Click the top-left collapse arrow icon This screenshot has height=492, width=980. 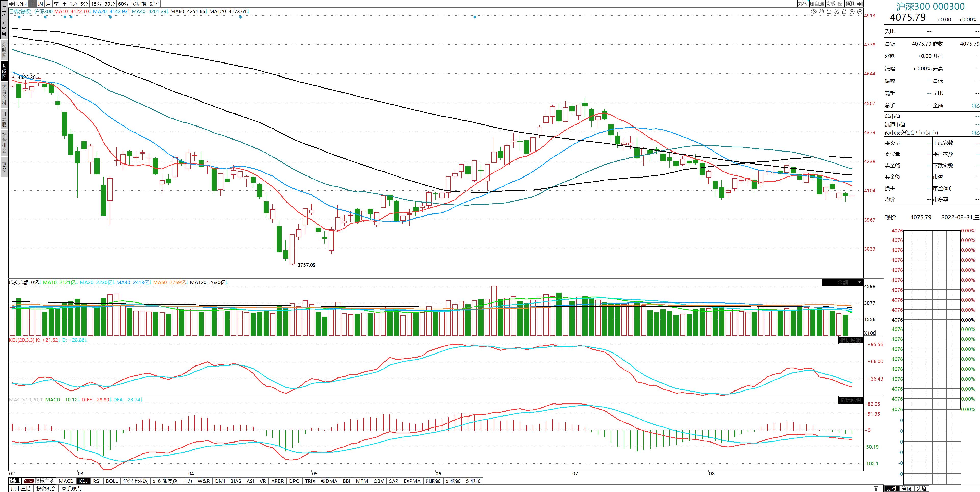coord(12,4)
